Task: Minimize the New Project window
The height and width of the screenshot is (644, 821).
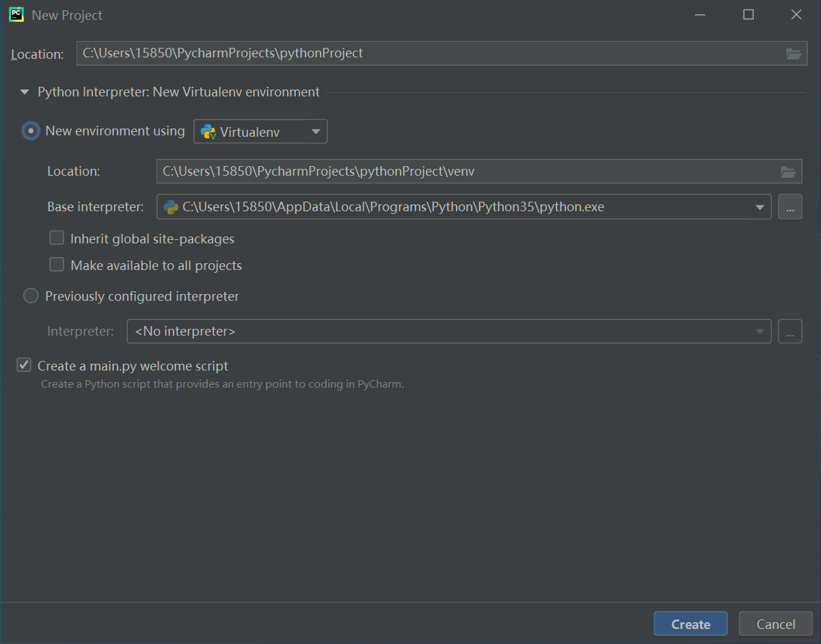Action: [x=701, y=14]
